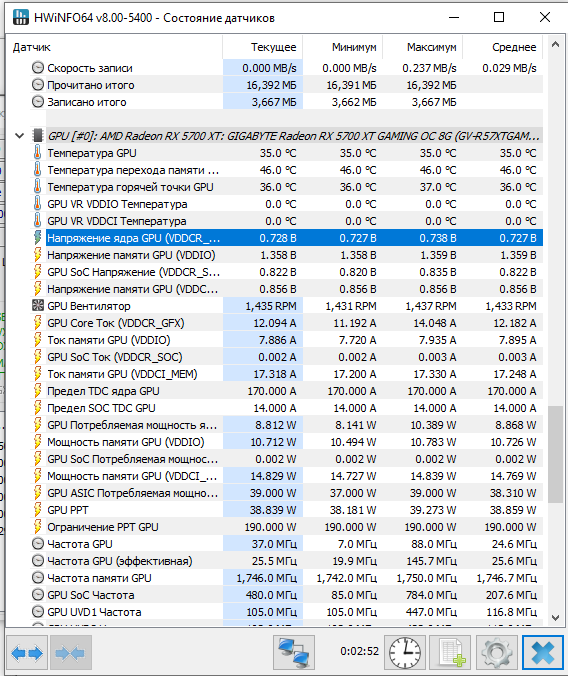Click the expand-columns blue arrows button
568x676 pixels.
click(28, 653)
